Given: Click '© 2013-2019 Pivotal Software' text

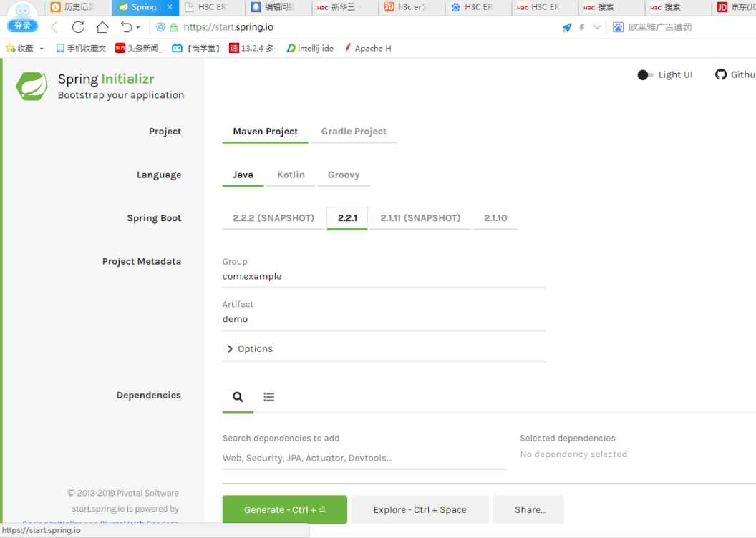Looking at the screenshot, I should click(123, 493).
